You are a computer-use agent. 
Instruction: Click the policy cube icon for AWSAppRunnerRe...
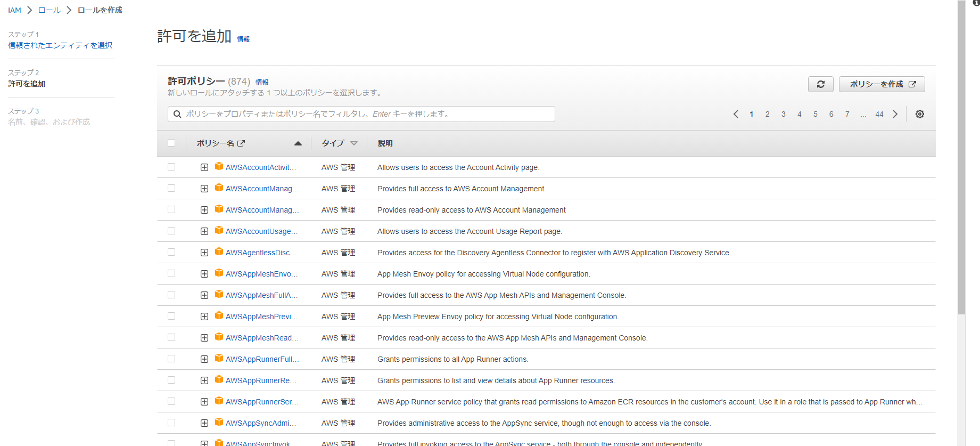(x=219, y=380)
